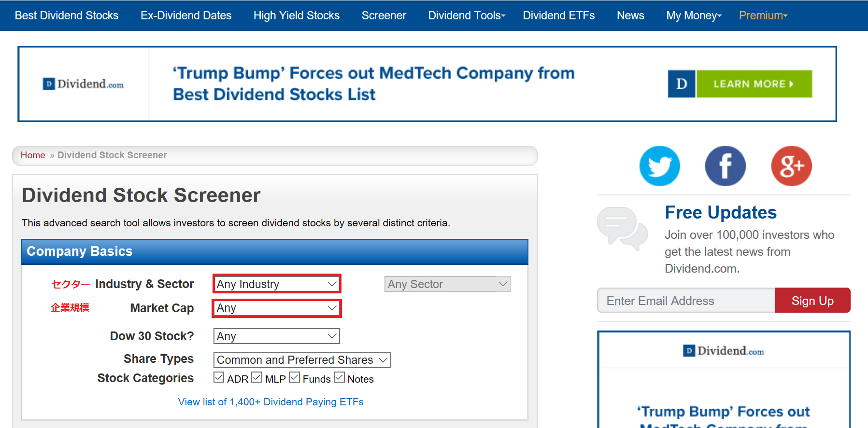Toggle the Funds checkbox
The height and width of the screenshot is (428, 868).
pyautogui.click(x=294, y=377)
